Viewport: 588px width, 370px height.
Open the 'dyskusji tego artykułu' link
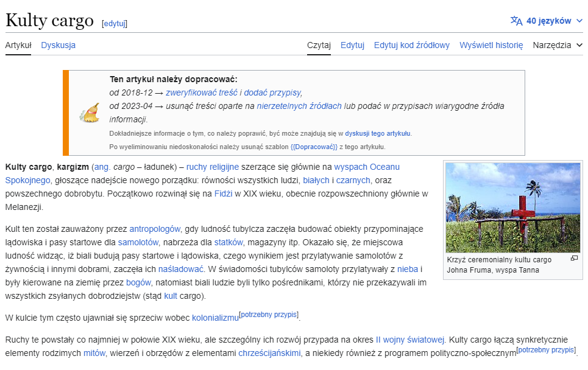click(378, 133)
